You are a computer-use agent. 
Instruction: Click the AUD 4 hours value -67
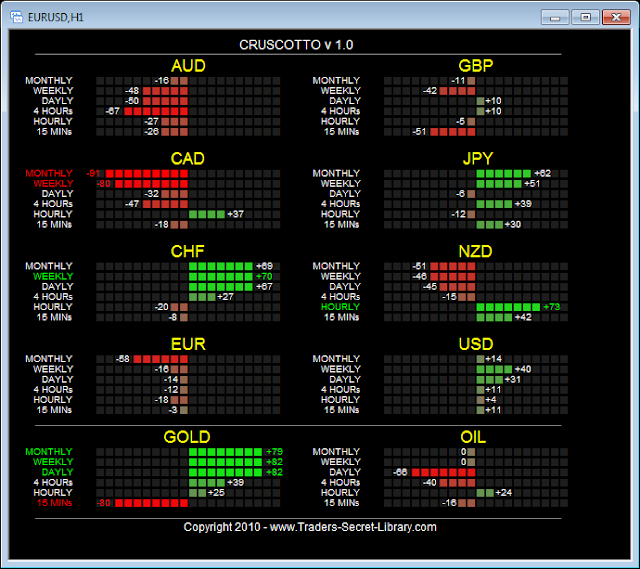coord(112,111)
